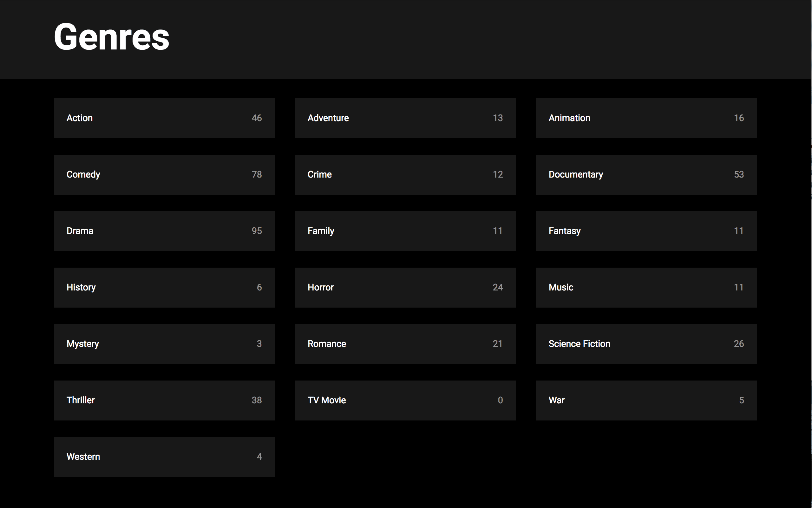Click the Genres page heading
The image size is (812, 508).
[x=112, y=37]
